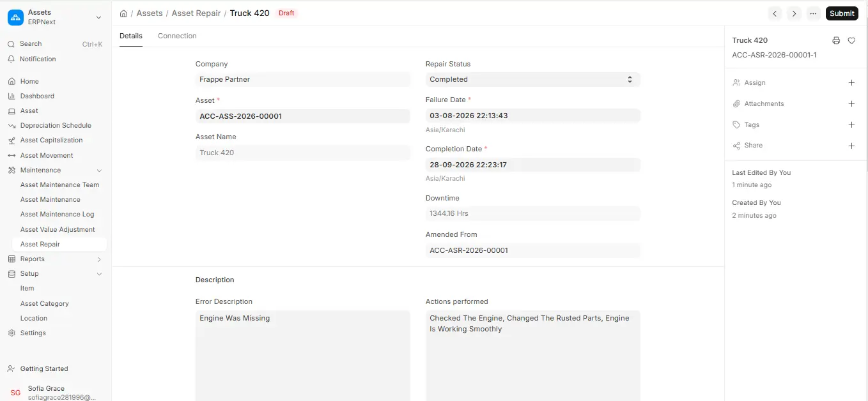
Task: Open Asset Maintenance Log
Action: [x=57, y=214]
